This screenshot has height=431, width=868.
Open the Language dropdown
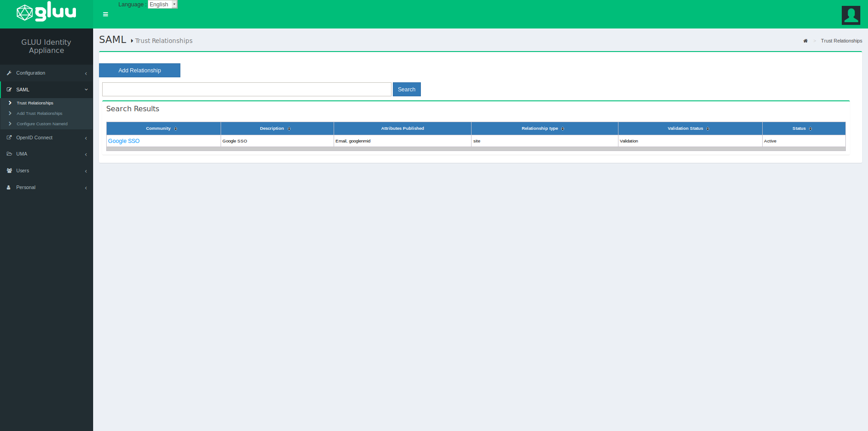[x=163, y=5]
